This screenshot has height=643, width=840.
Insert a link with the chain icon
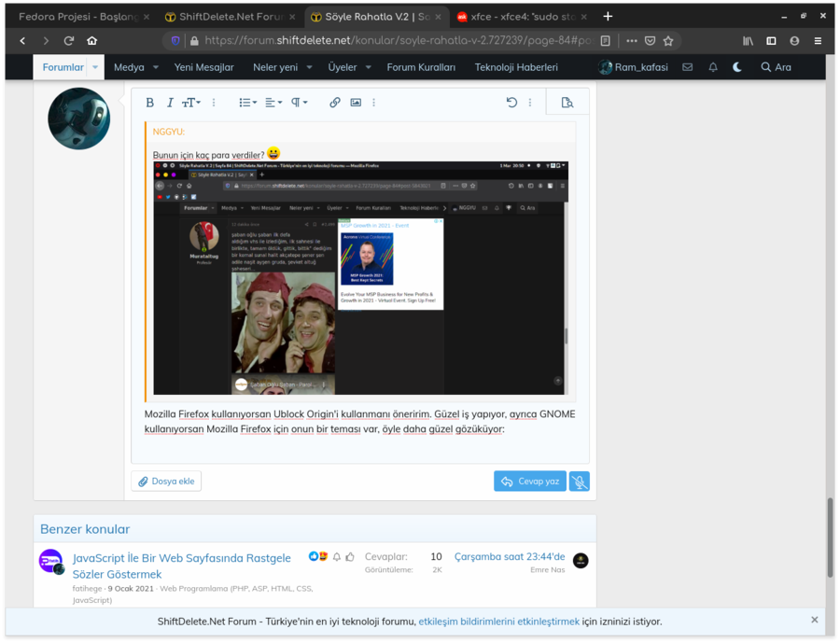[335, 103]
